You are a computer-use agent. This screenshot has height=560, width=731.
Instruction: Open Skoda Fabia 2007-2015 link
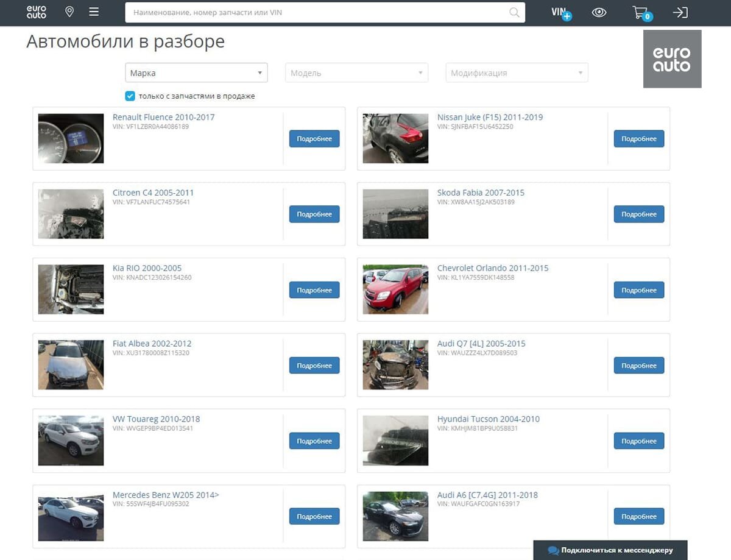pyautogui.click(x=481, y=193)
